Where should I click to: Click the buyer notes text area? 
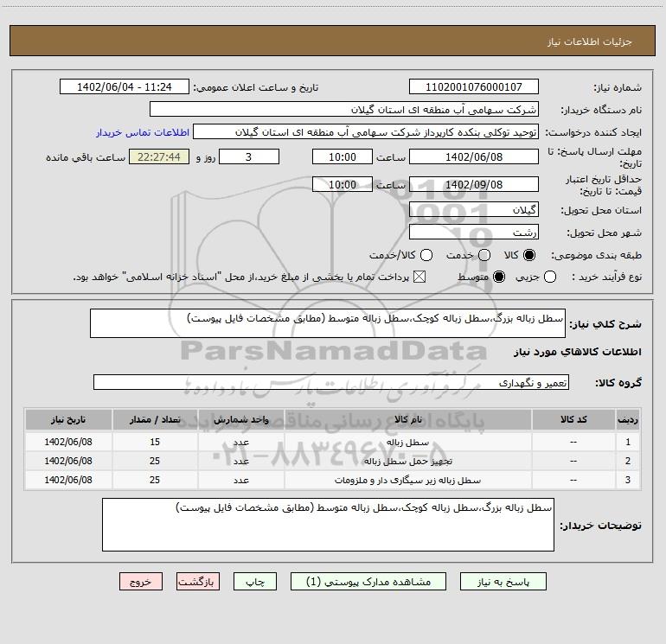[328, 525]
